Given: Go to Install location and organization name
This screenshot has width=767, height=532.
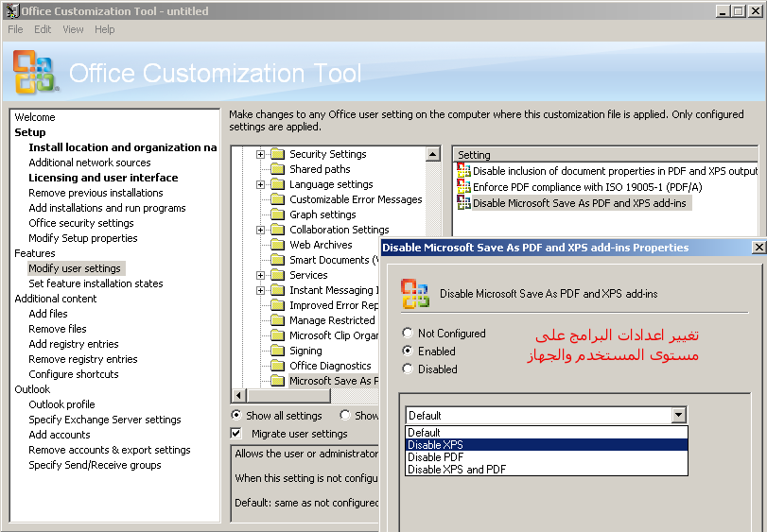Looking at the screenshot, I should pyautogui.click(x=122, y=147).
